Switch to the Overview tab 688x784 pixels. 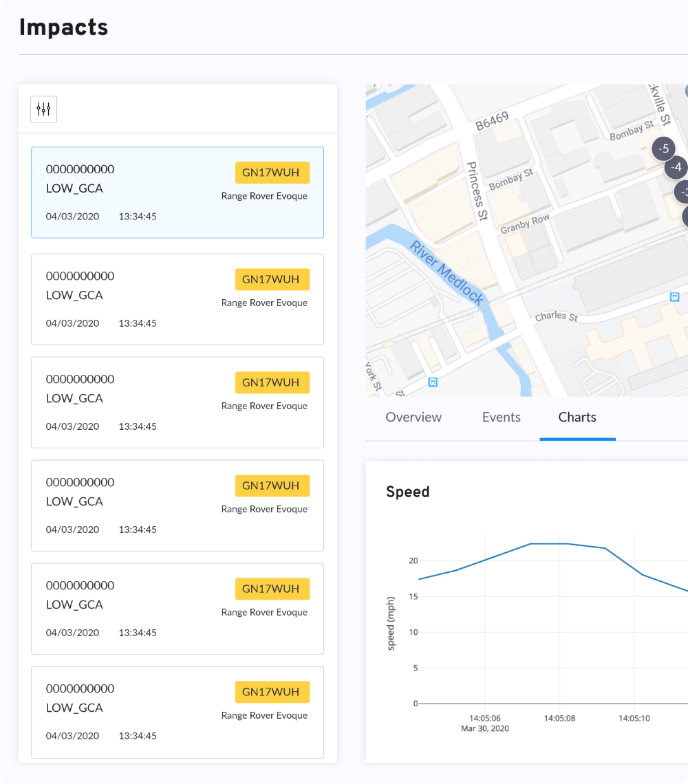413,417
